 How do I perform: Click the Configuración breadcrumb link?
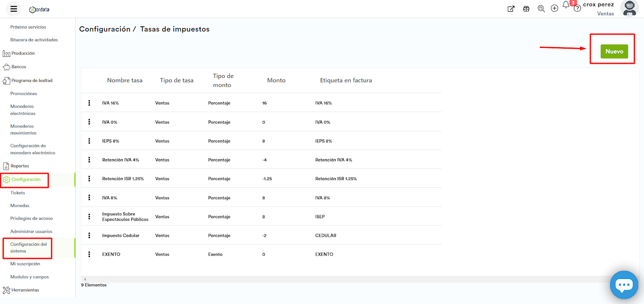click(105, 29)
